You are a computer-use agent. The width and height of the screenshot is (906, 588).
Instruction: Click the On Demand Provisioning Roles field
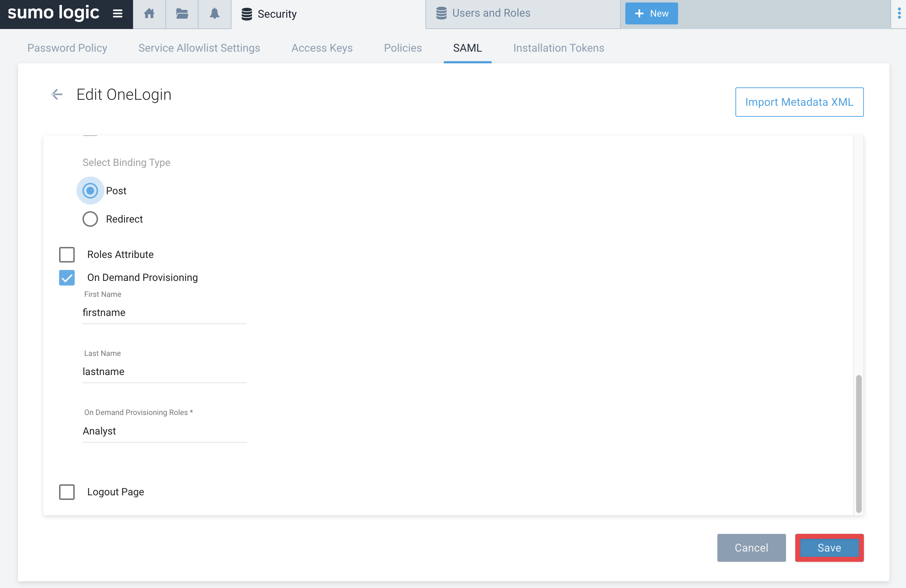pyautogui.click(x=165, y=431)
